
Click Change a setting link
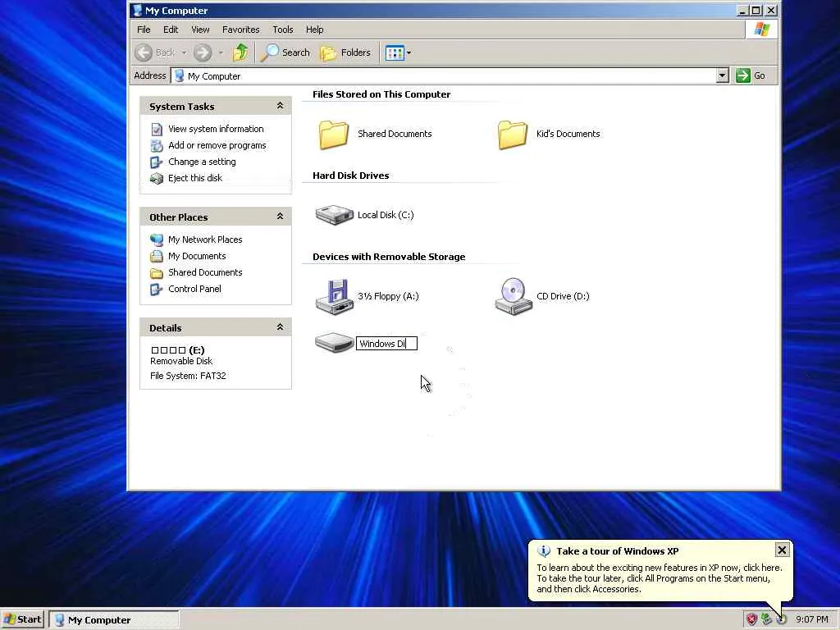[x=202, y=162]
